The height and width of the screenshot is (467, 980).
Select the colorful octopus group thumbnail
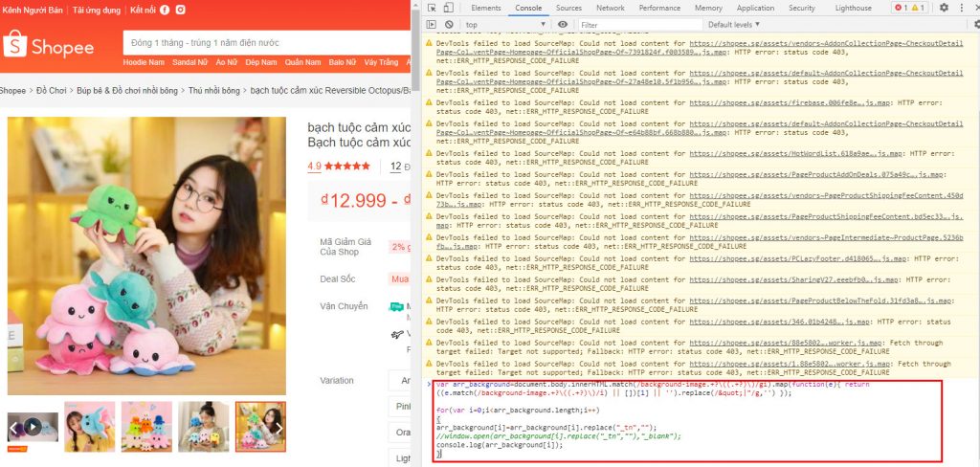[x=146, y=427]
